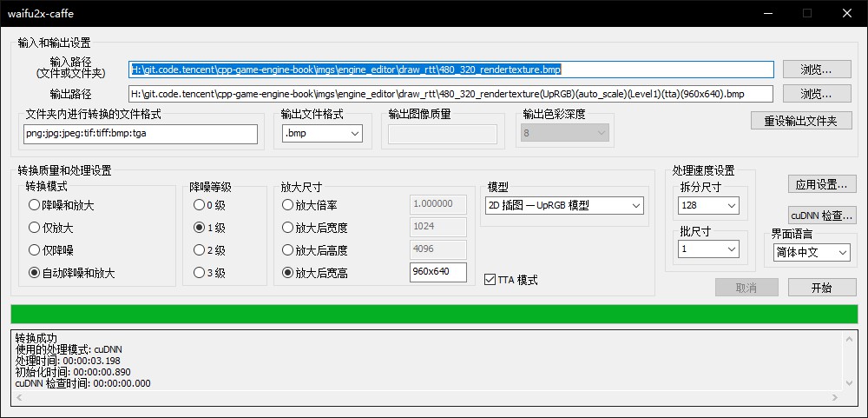The height and width of the screenshot is (418, 868).
Task: Click the 处理时间 log line
Action: [x=68, y=361]
